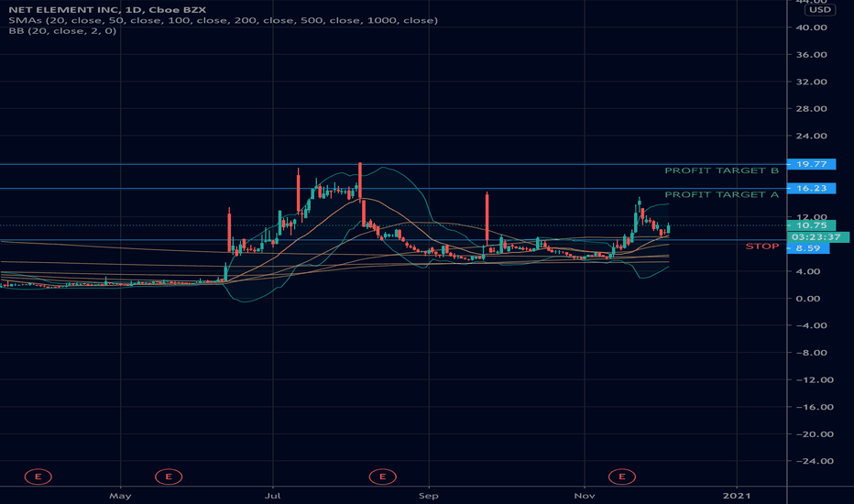Click the USD currency button

[820, 10]
